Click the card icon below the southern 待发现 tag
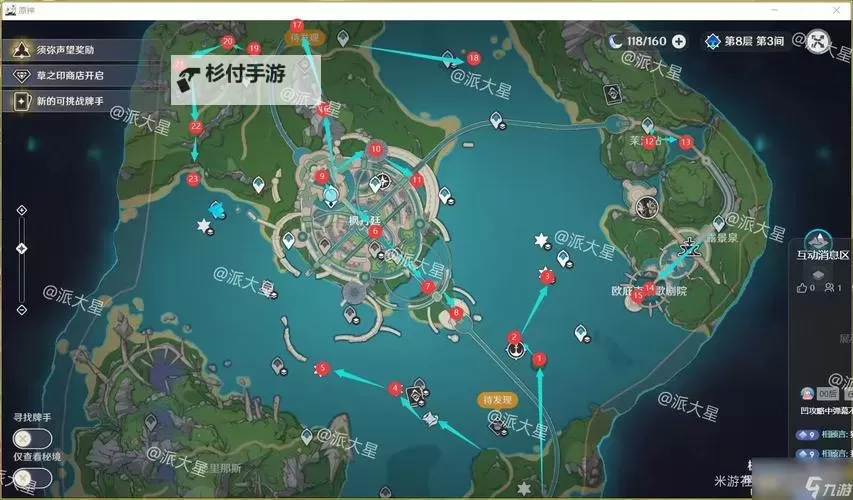 point(497,427)
